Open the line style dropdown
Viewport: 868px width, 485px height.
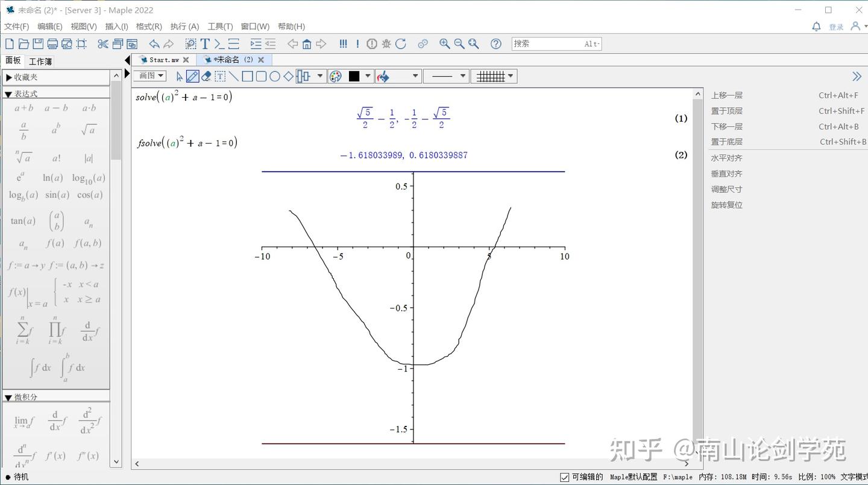(x=446, y=76)
